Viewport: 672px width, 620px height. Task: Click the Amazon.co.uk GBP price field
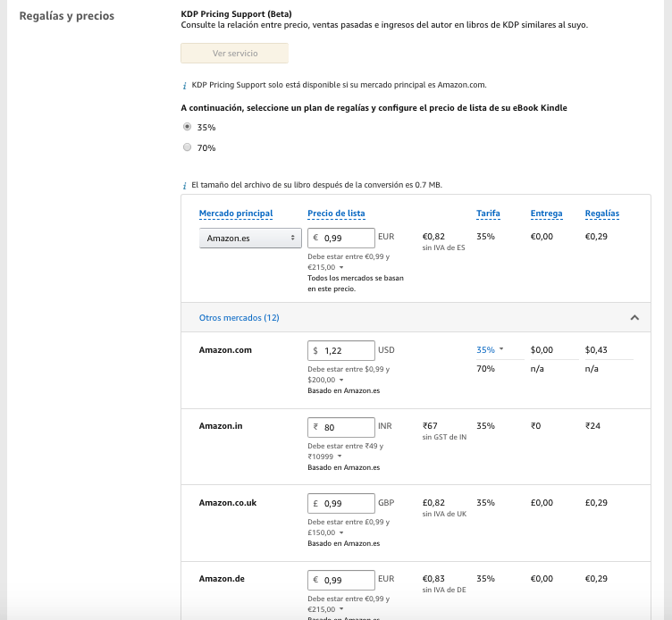click(346, 503)
